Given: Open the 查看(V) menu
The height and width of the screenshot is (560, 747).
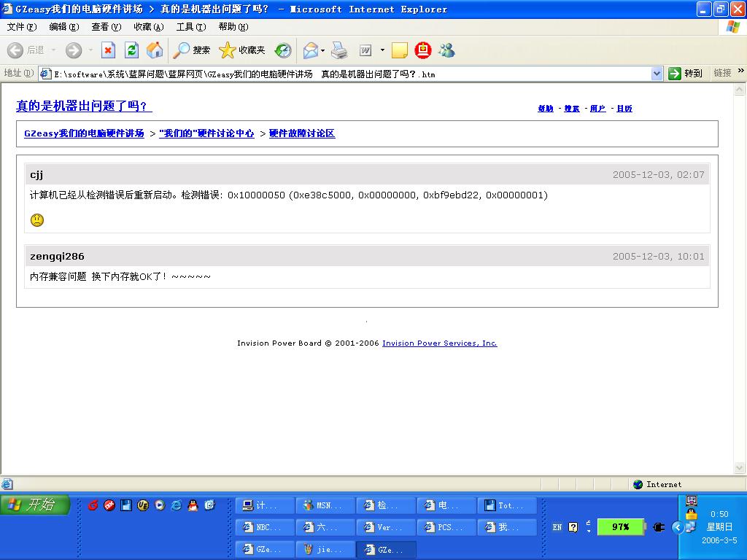Looking at the screenshot, I should click(106, 27).
